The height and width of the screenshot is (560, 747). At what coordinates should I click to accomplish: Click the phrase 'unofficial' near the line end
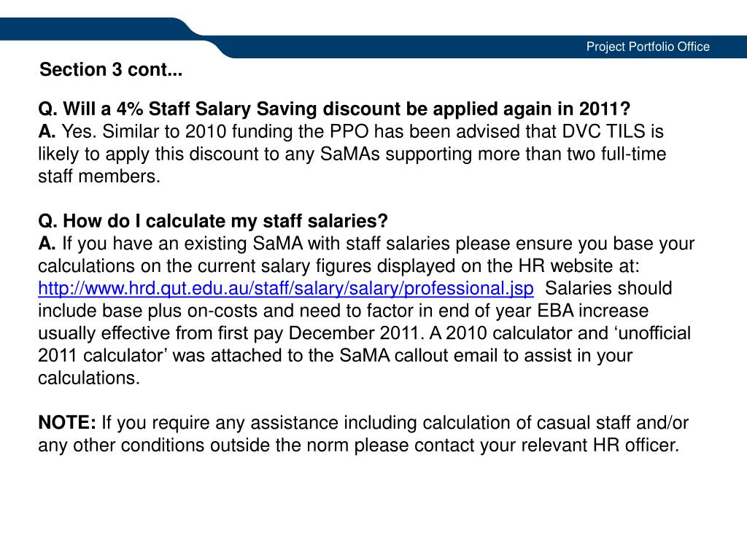(654, 333)
